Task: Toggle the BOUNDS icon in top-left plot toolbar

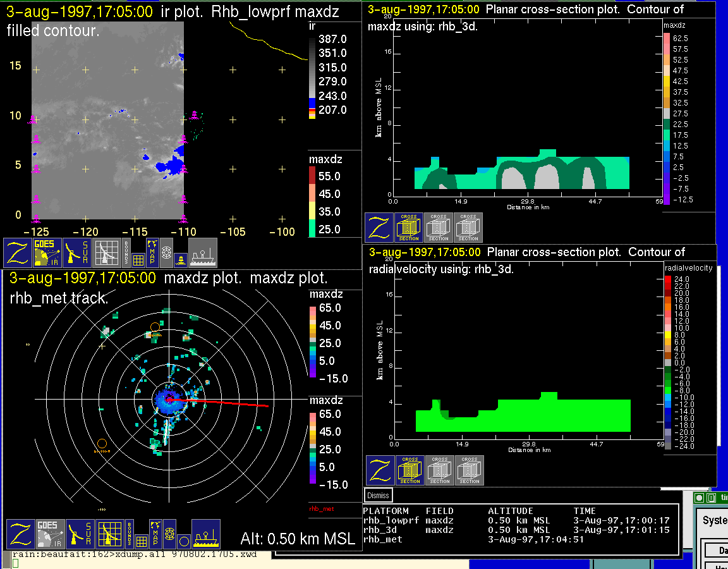Action: tap(127, 248)
